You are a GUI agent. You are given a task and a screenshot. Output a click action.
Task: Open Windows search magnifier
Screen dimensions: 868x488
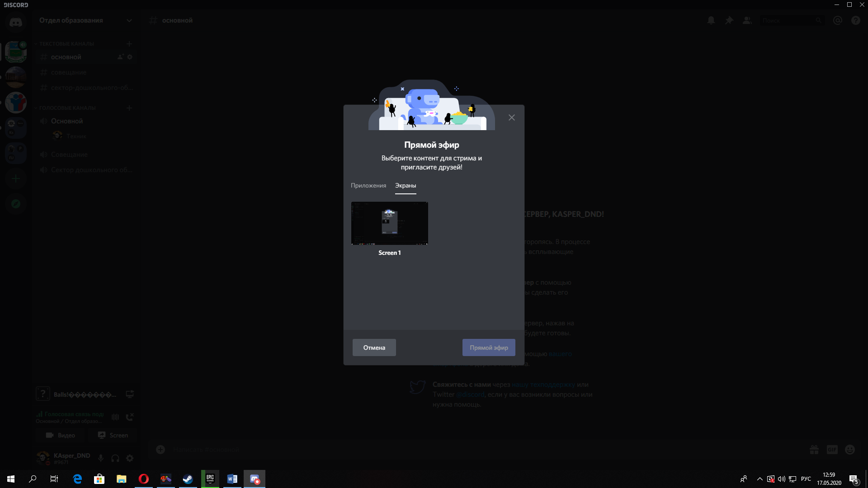(x=33, y=479)
